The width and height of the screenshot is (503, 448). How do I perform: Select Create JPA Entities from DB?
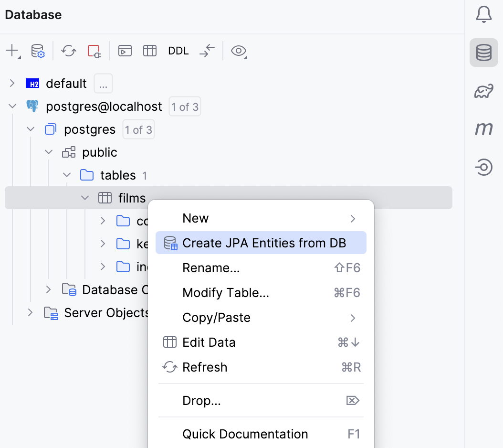[x=261, y=243]
